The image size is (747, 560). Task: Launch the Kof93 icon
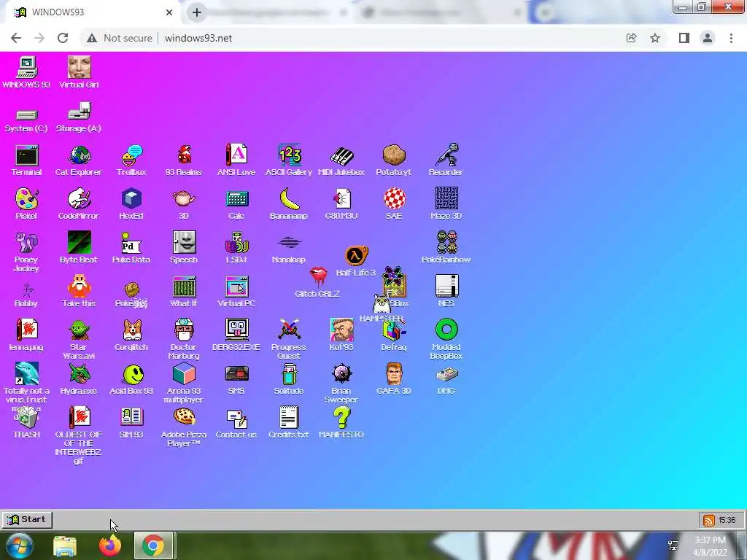coord(341,330)
